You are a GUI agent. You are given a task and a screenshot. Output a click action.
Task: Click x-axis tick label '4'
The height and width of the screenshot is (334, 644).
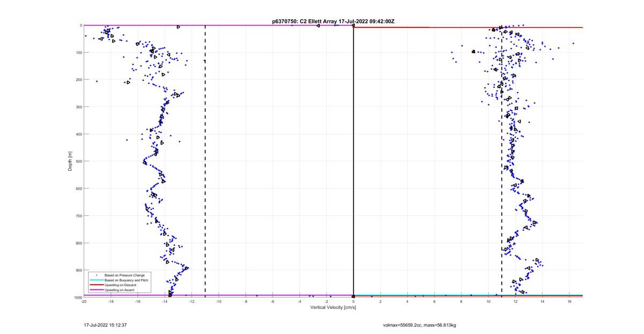(x=407, y=301)
